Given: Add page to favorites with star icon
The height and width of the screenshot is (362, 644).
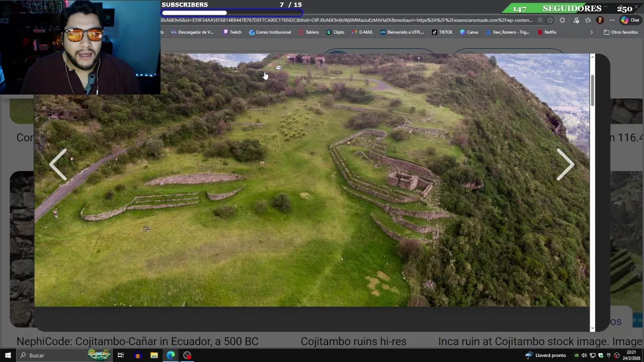Looking at the screenshot, I should 550,21.
